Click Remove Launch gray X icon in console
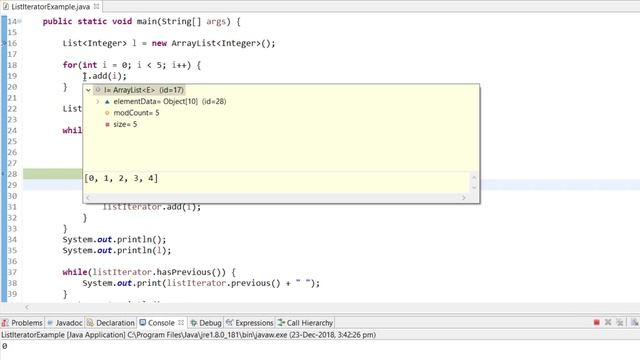 click(608, 322)
